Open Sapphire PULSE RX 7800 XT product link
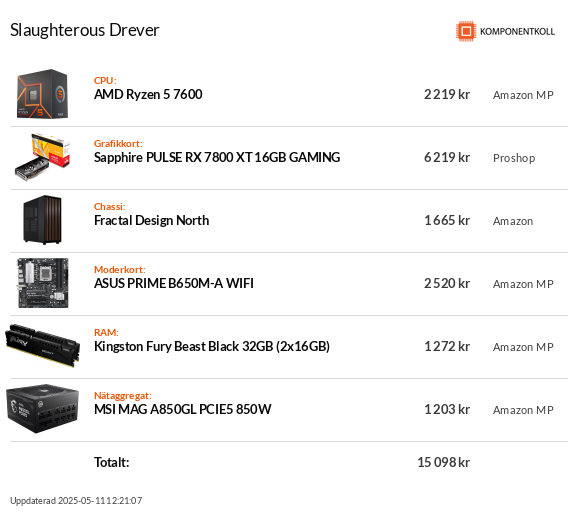The height and width of the screenshot is (514, 577). (x=217, y=157)
